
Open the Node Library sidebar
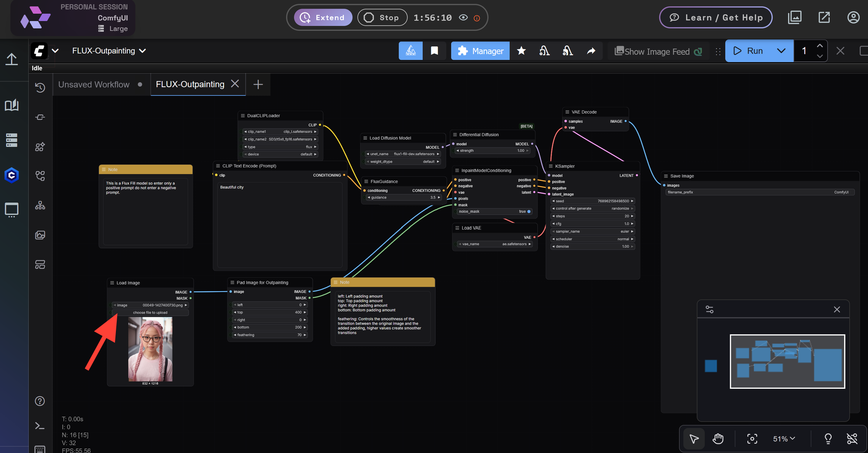(40, 147)
